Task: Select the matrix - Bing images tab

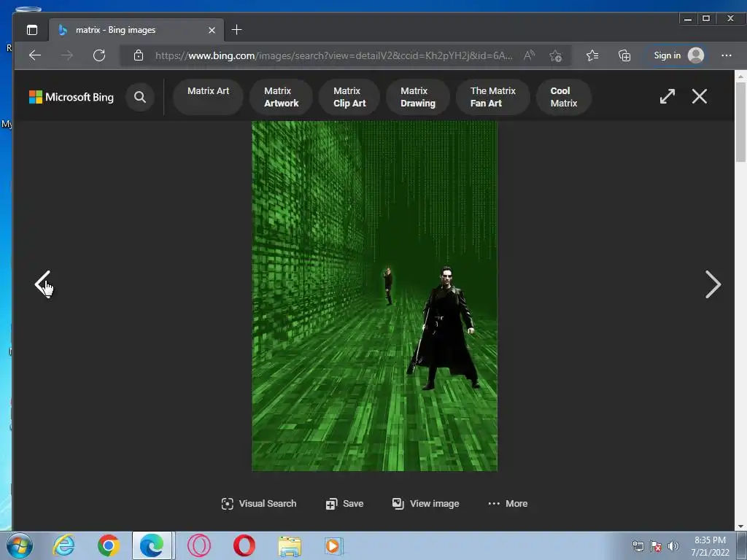Action: (136, 30)
